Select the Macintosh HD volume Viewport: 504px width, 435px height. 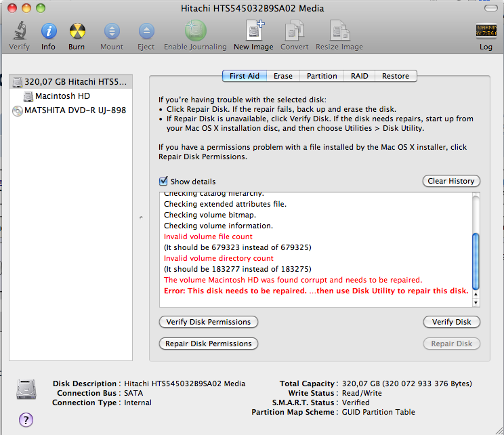(x=70, y=96)
